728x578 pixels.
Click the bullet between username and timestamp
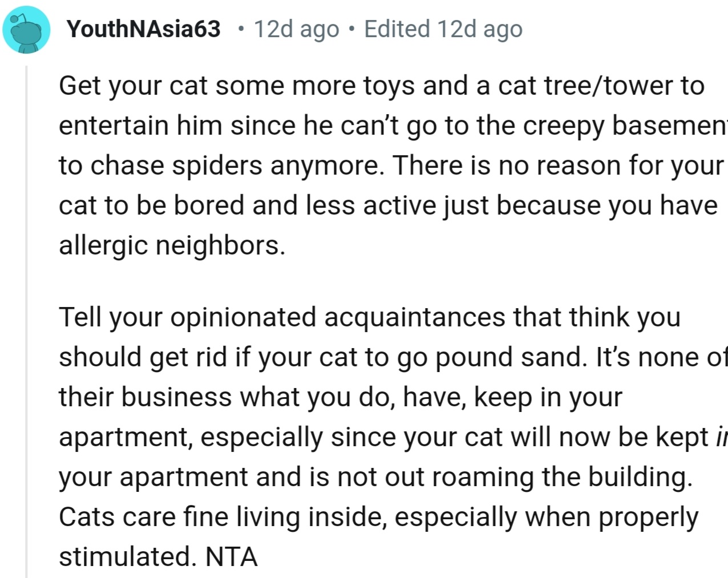[242, 30]
